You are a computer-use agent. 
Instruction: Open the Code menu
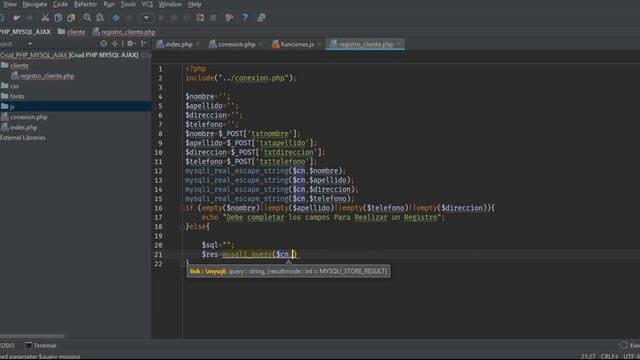60,4
